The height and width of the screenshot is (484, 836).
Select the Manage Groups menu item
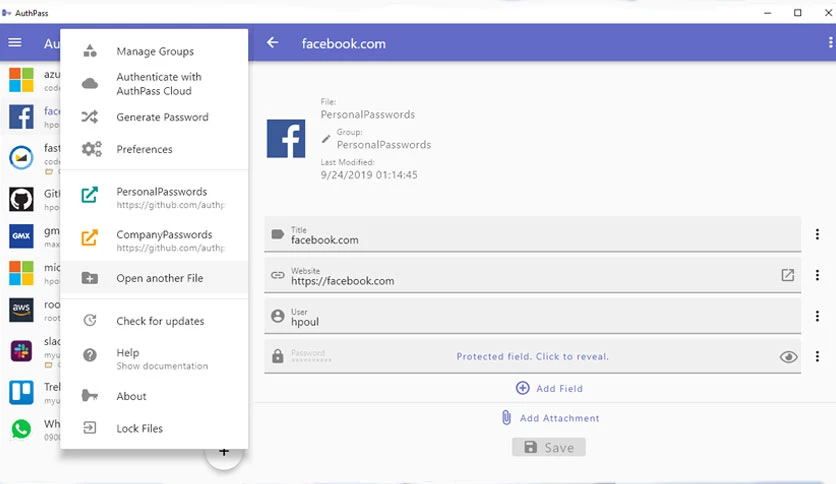[154, 51]
